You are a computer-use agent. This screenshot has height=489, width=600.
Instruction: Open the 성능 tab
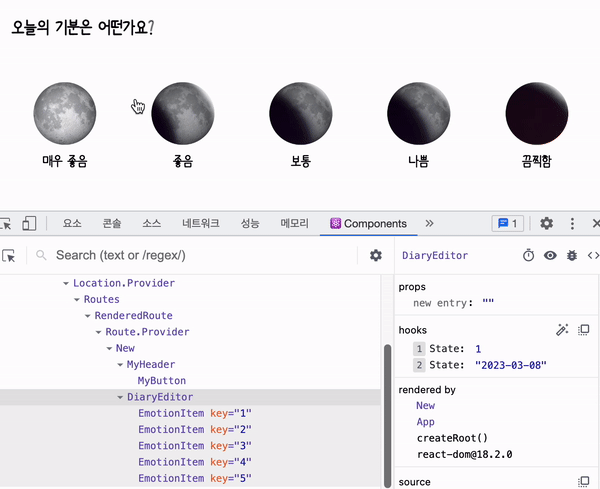[x=250, y=223]
